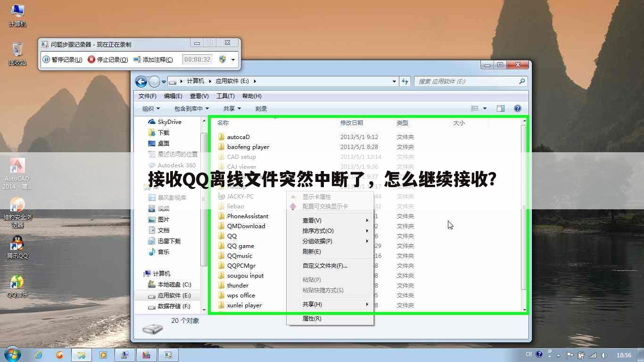Expand the 共享 toolbar dropdown
The image size is (644, 362).
point(231,108)
